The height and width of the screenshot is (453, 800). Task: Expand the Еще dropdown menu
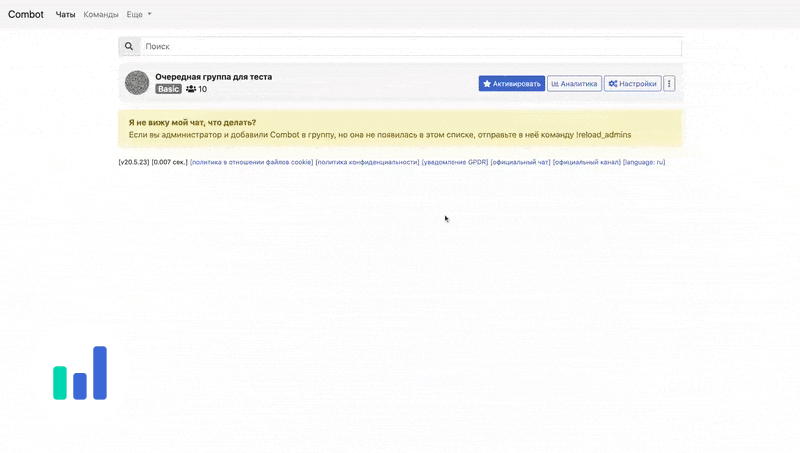pos(139,14)
